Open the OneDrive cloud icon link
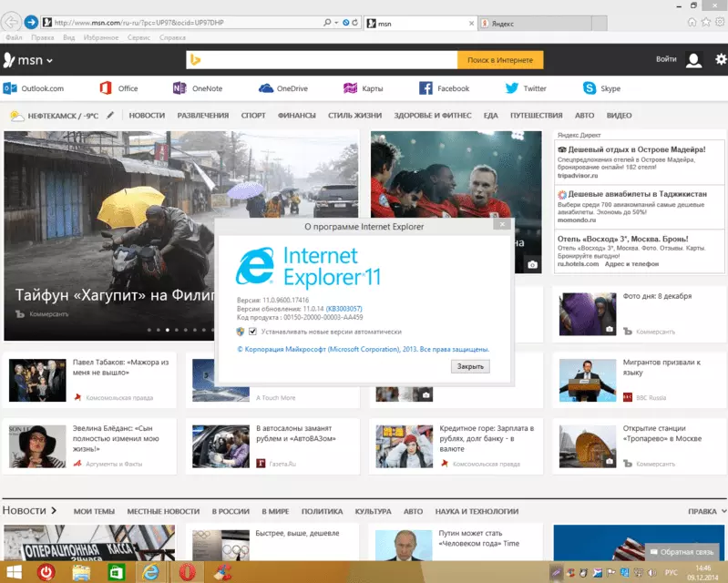This screenshot has height=583, width=728. (266, 88)
